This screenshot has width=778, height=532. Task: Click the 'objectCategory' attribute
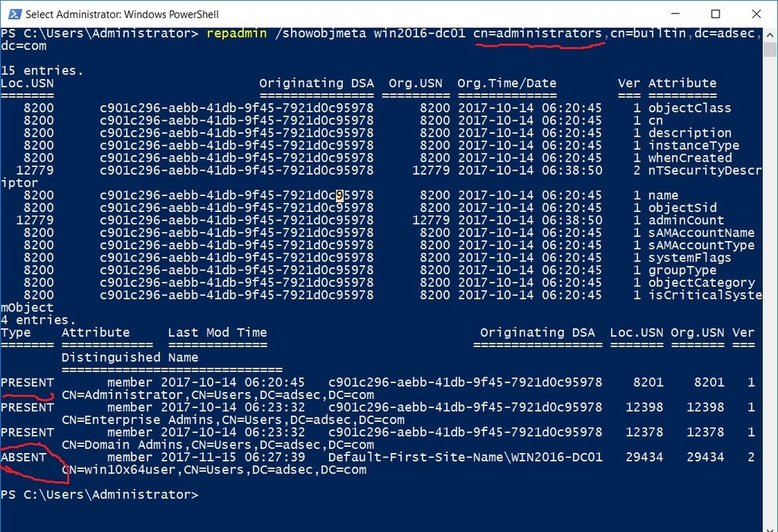tap(701, 283)
